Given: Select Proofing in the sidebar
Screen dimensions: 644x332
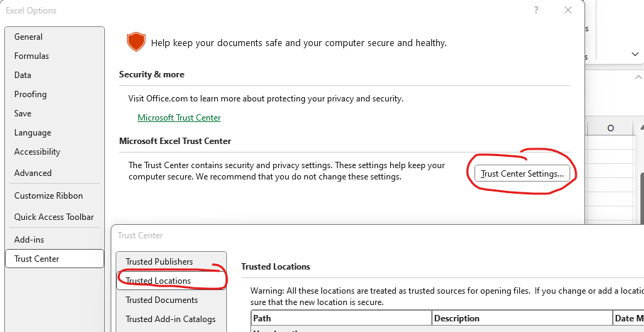Looking at the screenshot, I should (x=55, y=94).
